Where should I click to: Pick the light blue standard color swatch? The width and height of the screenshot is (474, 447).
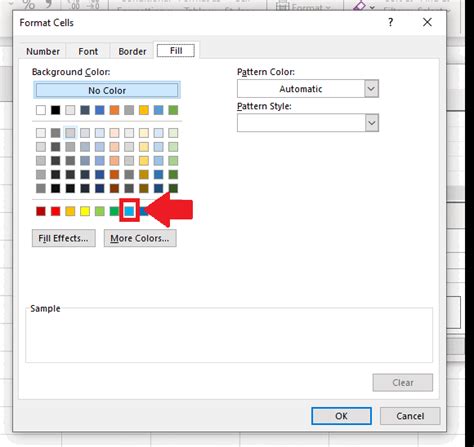click(x=129, y=211)
